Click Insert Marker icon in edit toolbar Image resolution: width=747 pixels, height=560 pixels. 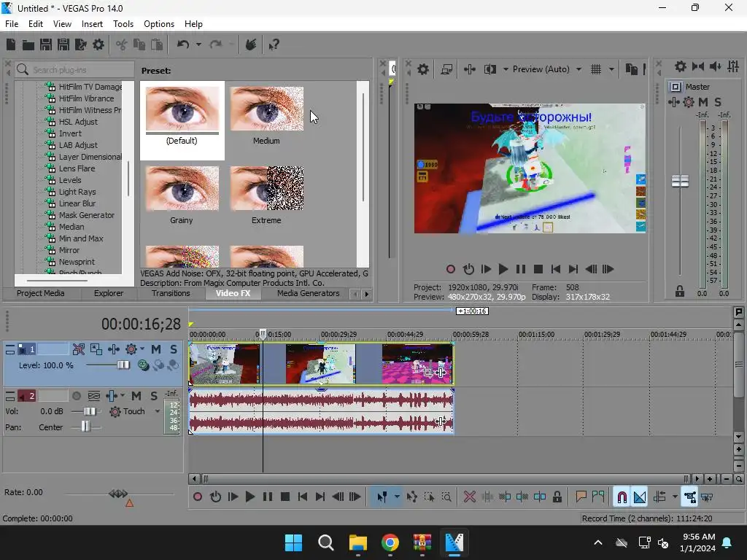(581, 497)
